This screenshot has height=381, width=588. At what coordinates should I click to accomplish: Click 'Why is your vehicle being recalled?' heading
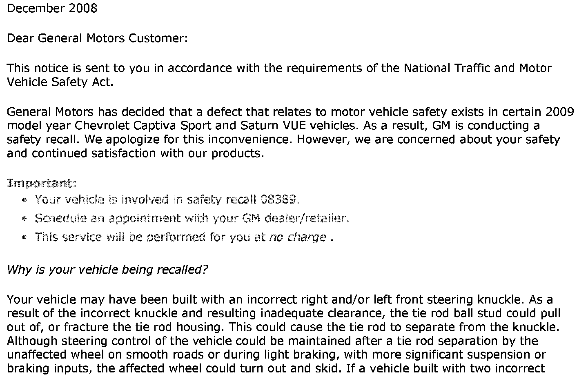[107, 270]
